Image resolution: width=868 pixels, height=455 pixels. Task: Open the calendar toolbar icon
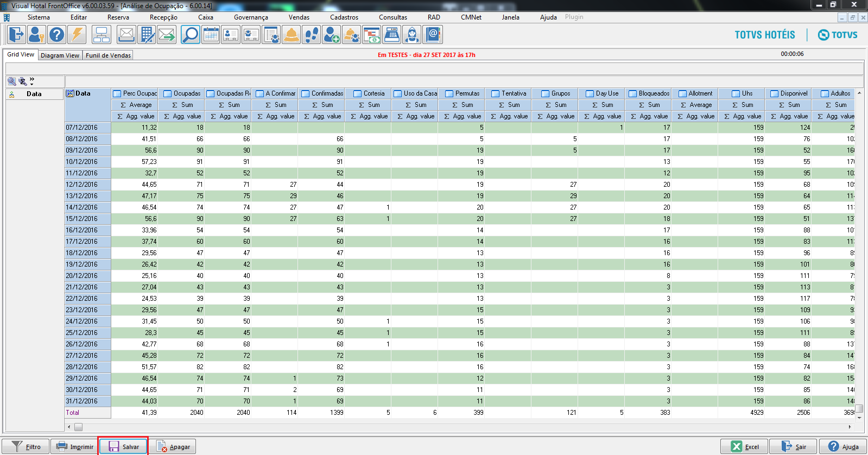[x=211, y=35]
